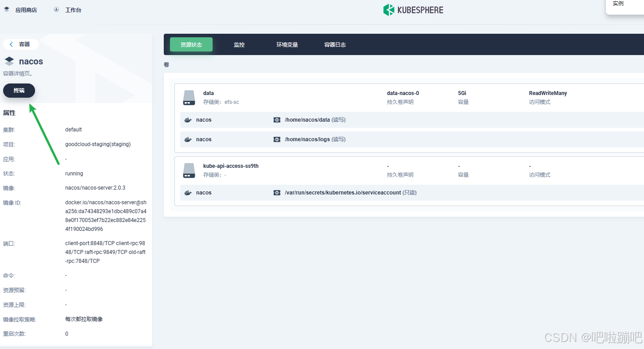
Task: Click the goodcloud-staging(staging) project value
Action: click(x=98, y=144)
